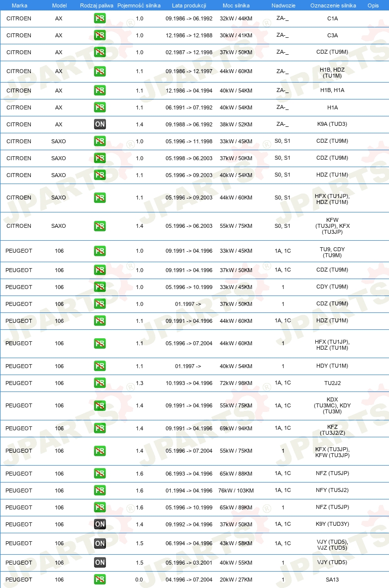
Task: Click engine code NFY (TU5J2)
Action: click(332, 490)
